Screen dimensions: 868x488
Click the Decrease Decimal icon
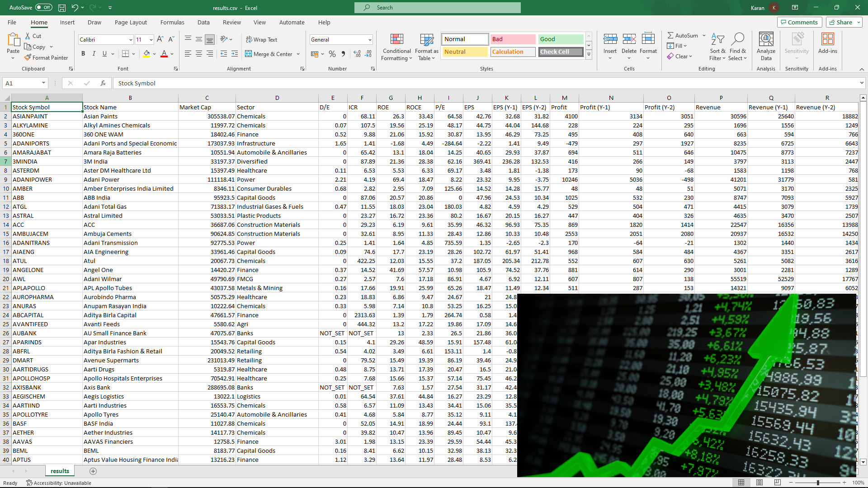368,54
